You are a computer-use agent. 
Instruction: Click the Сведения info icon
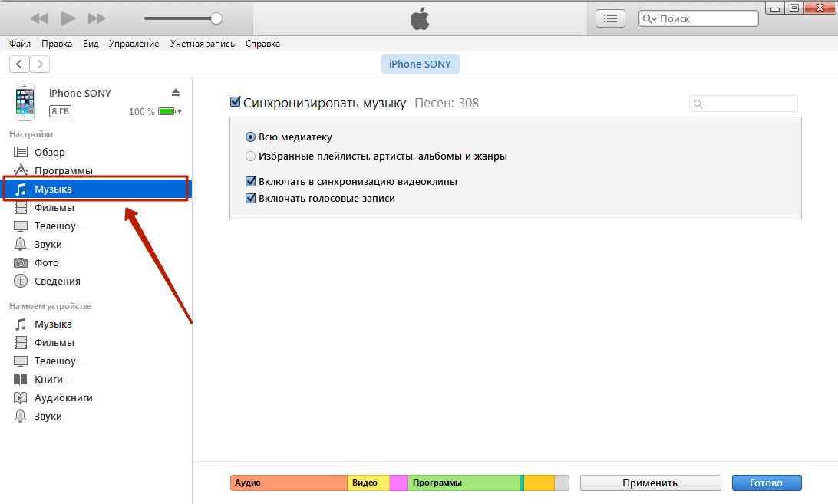[x=20, y=281]
